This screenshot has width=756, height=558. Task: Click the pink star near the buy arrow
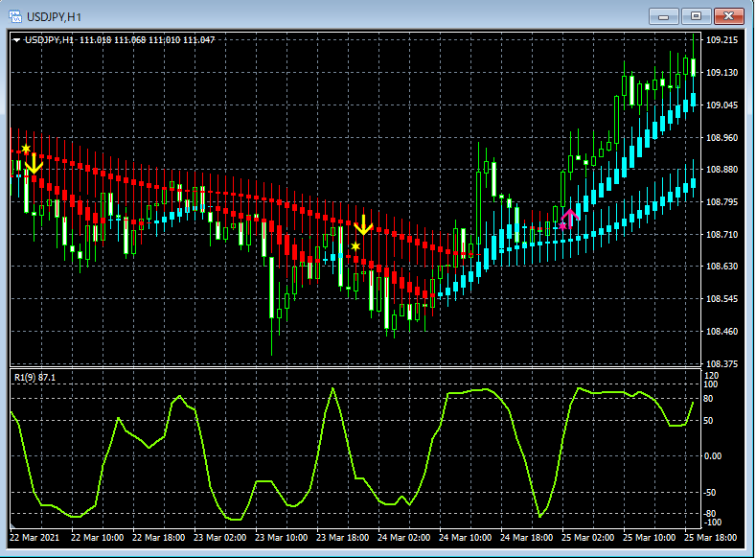tap(562, 225)
